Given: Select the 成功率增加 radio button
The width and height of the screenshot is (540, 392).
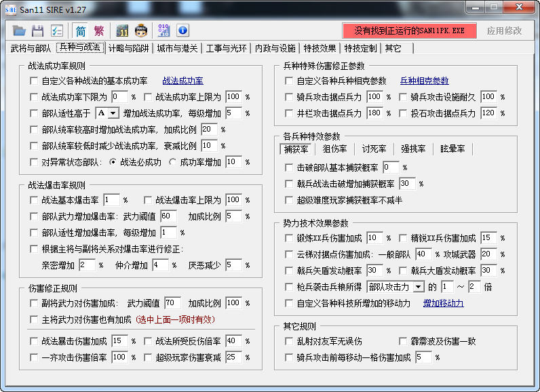Looking at the screenshot, I should pos(172,162).
